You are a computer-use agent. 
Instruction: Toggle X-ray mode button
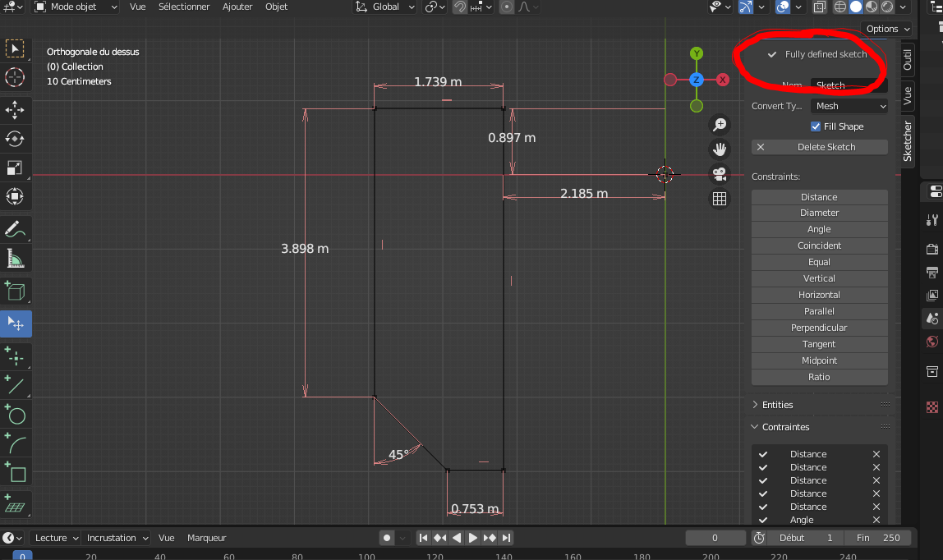click(819, 7)
